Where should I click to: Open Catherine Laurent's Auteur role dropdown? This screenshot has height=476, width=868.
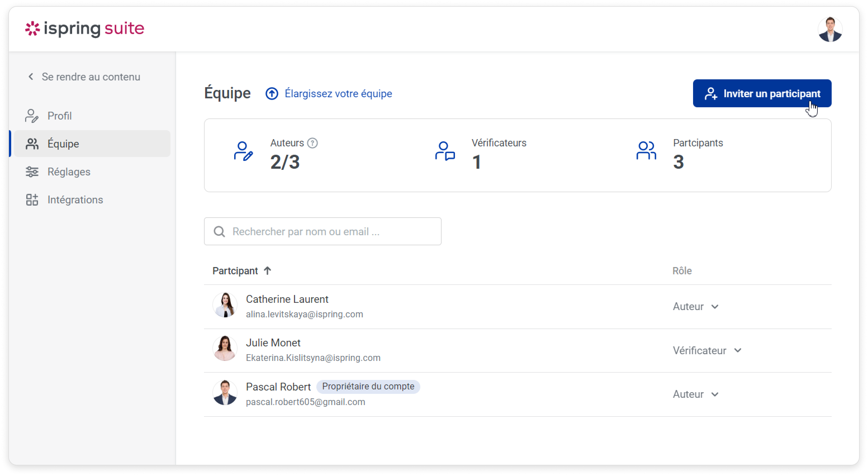pos(696,306)
